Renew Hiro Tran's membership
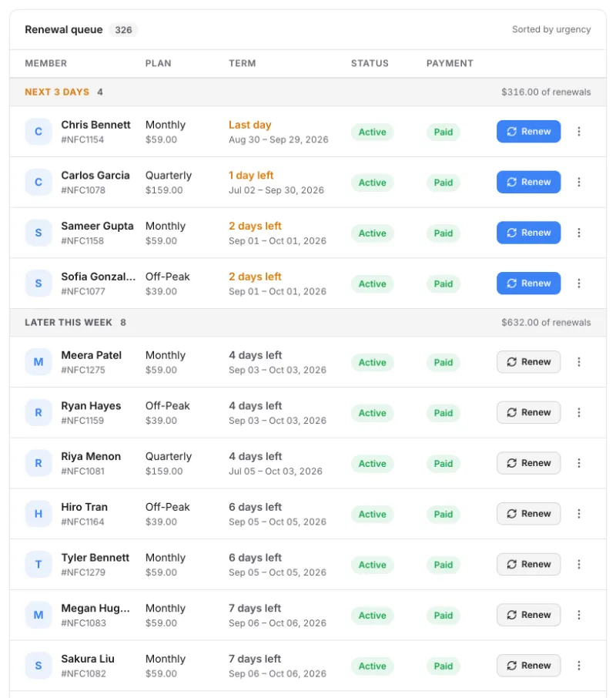The image size is (616, 698). (528, 514)
